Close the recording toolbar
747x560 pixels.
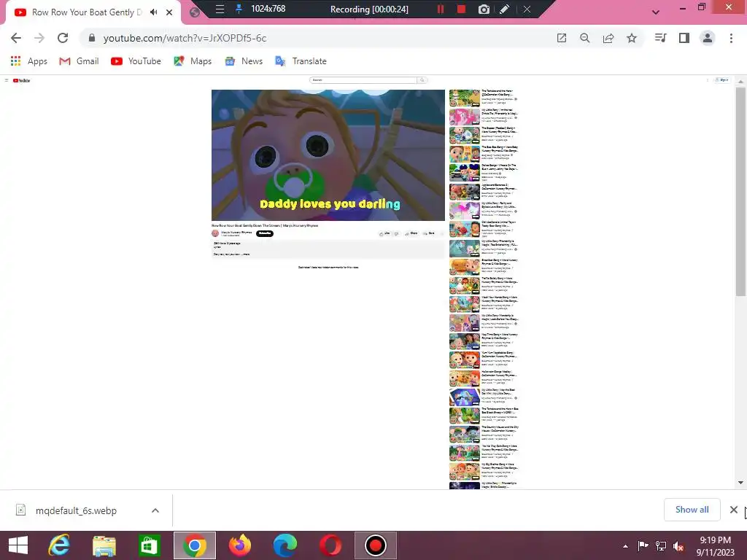[527, 9]
